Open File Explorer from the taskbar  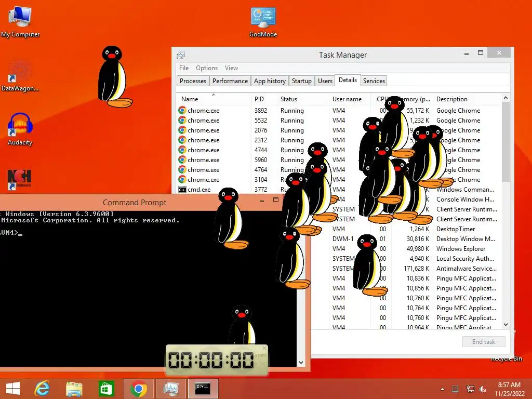tap(74, 389)
